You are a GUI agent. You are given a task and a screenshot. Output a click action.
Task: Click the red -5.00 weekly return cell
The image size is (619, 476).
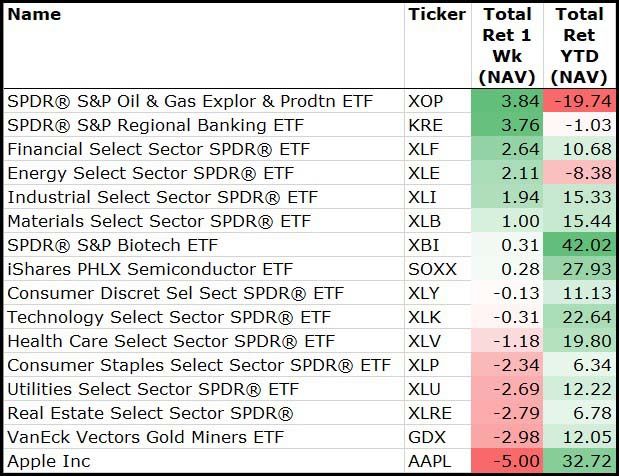click(507, 461)
